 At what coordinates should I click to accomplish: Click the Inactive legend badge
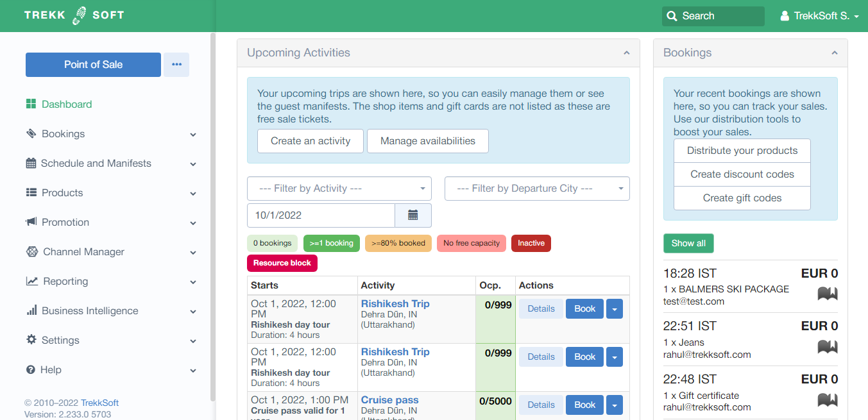point(531,244)
